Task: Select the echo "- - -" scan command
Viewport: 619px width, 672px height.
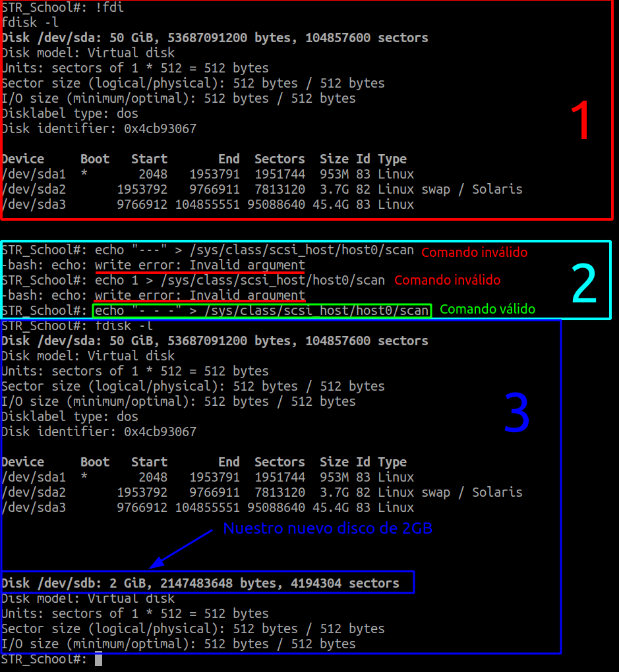Action: click(262, 310)
